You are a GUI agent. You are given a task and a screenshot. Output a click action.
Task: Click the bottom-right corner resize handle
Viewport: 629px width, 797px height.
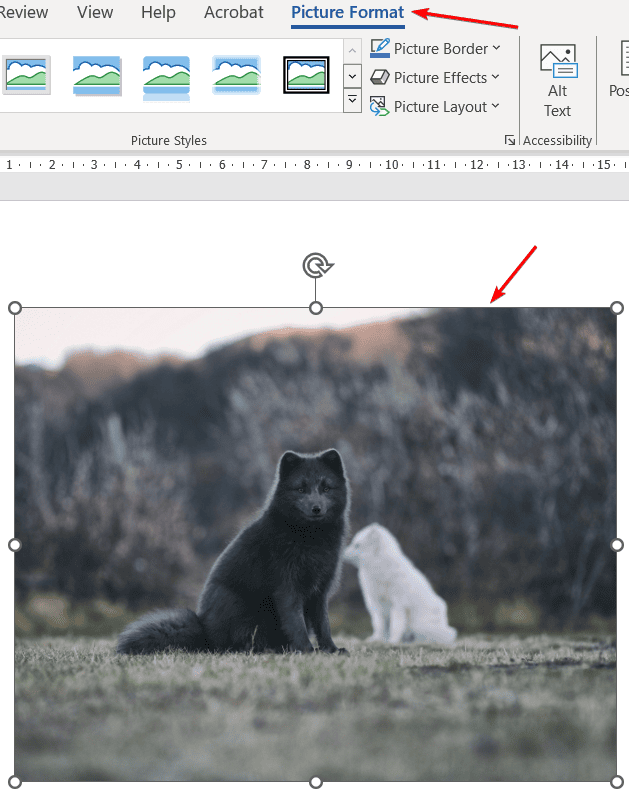coord(616,781)
